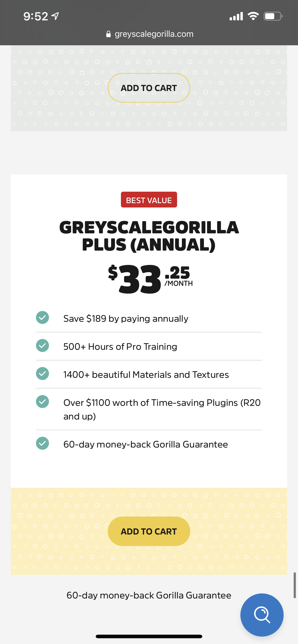This screenshot has width=298, height=644.
Task: Tap the blue search magnifier button
Action: point(262,615)
